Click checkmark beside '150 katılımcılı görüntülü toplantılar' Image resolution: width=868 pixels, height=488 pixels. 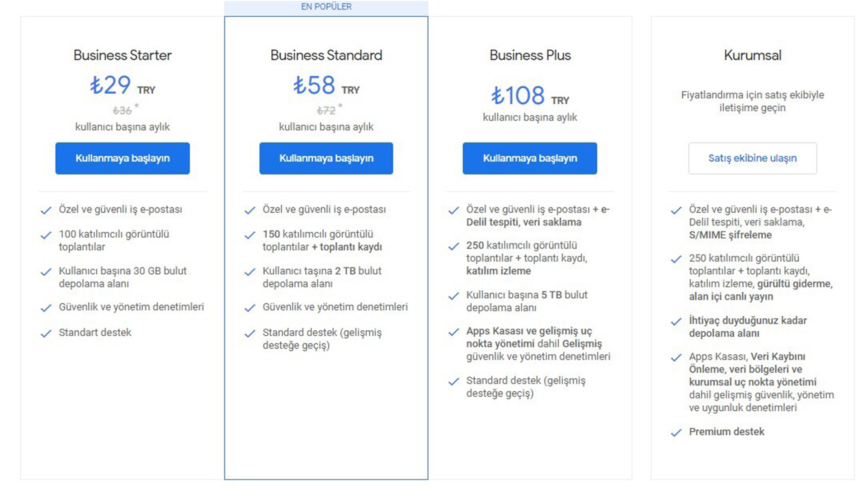coord(250,235)
